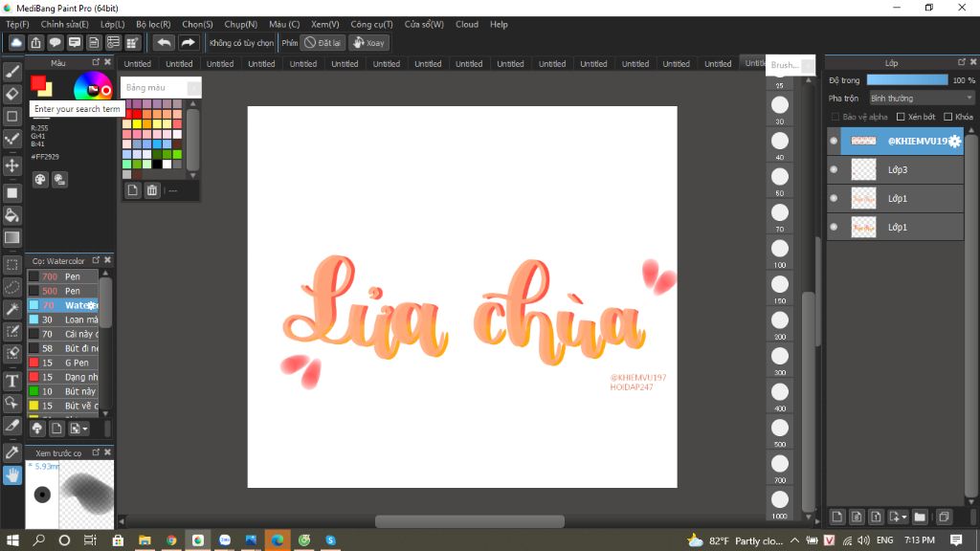
Task: Select the Eraser tool
Action: (x=11, y=95)
